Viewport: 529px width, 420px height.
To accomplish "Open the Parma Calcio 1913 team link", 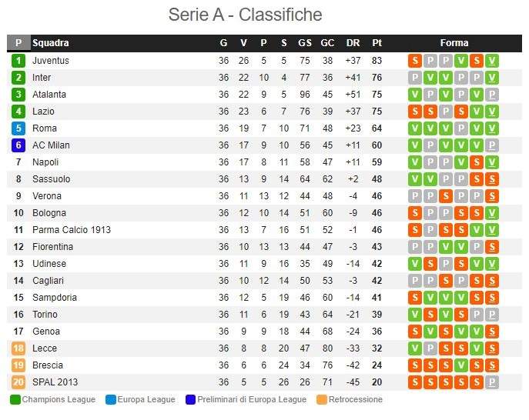I will pos(72,230).
